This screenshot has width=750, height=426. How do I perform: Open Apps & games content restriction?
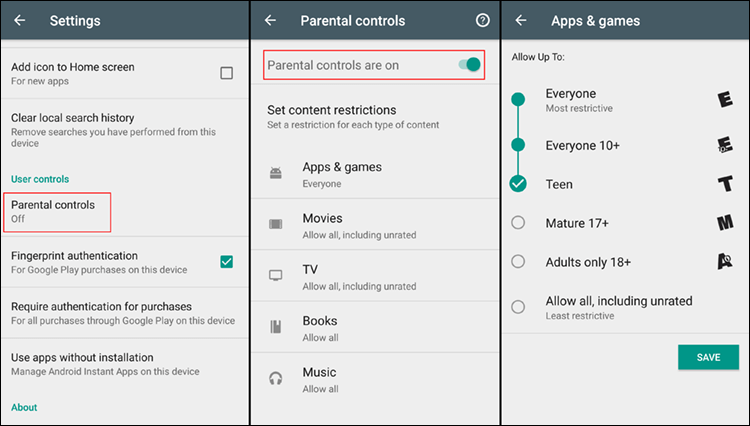375,173
